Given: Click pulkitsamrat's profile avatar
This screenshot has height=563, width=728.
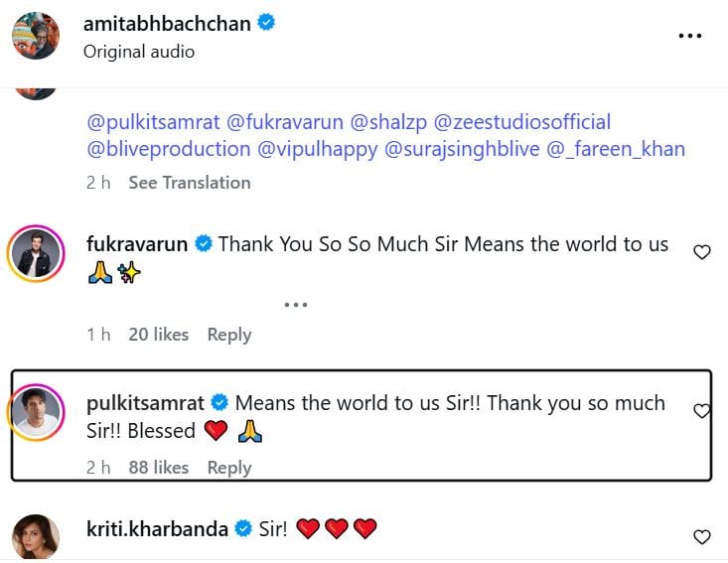Looking at the screenshot, I should coord(36,413).
